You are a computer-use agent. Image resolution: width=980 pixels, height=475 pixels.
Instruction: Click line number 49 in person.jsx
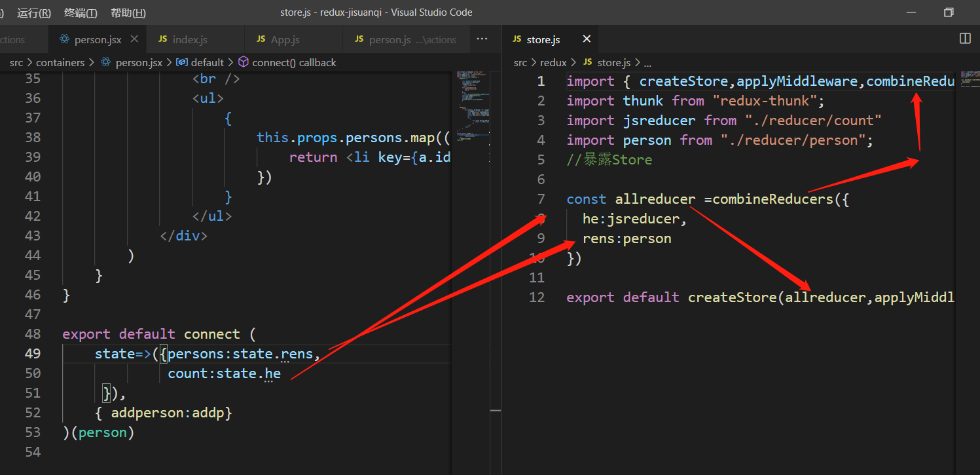[33, 354]
